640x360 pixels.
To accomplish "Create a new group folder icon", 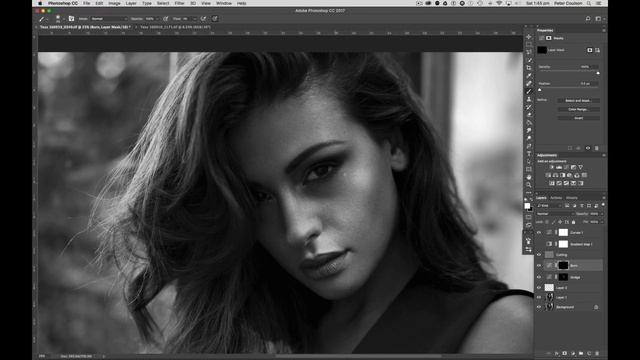I will [x=581, y=353].
